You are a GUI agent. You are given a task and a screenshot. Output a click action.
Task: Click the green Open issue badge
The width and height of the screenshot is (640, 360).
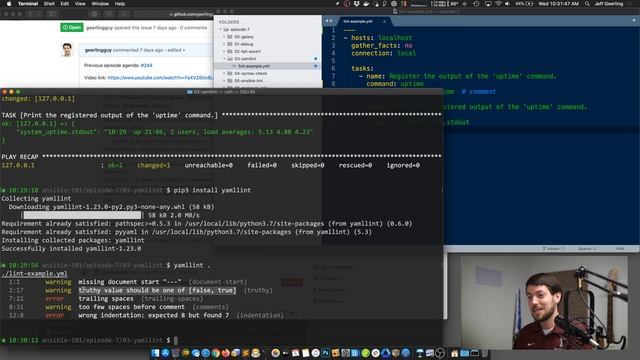point(72,27)
